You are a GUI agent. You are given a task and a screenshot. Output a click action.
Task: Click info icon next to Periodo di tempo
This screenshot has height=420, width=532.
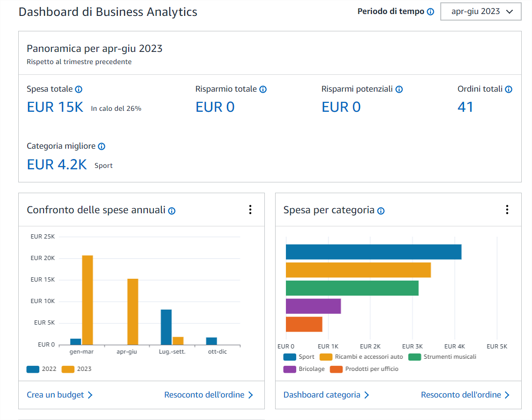[x=430, y=12]
